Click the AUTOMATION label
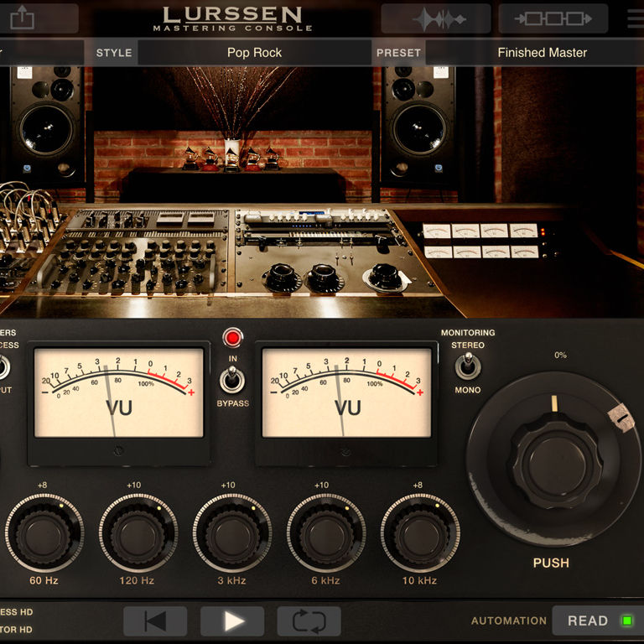The image size is (644, 644). point(508,621)
